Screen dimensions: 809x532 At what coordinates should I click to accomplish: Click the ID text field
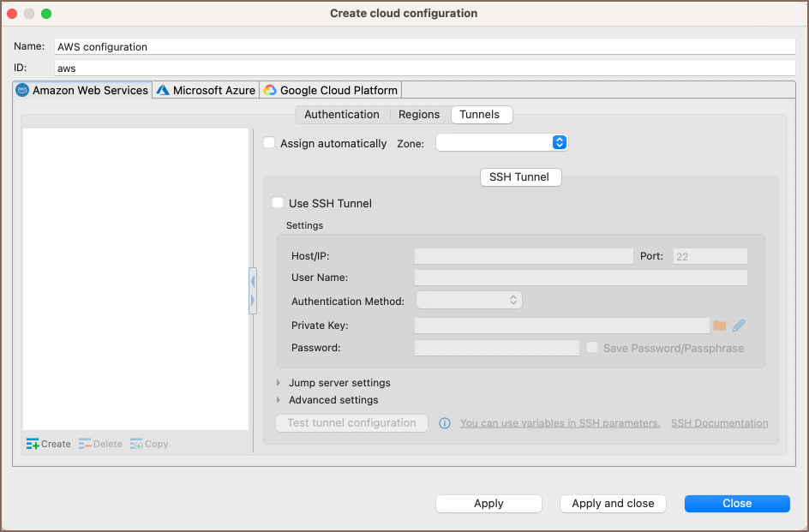[x=424, y=68]
